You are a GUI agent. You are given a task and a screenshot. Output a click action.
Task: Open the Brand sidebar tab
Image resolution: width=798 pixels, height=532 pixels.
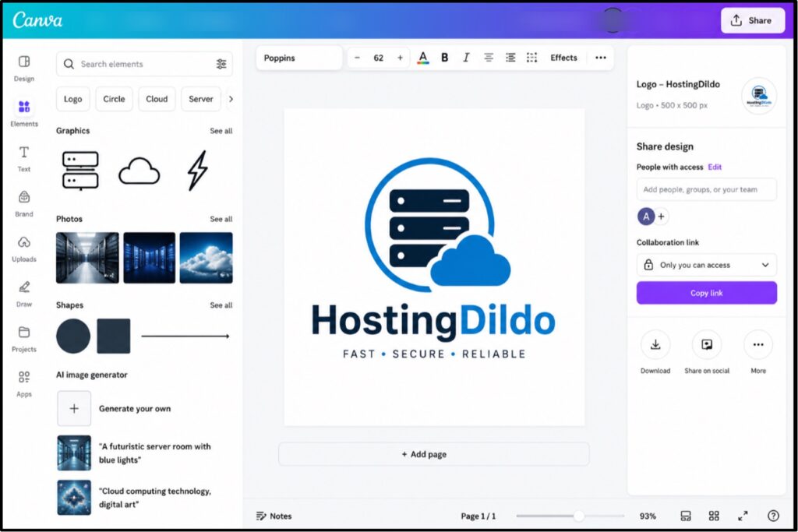pos(24,203)
